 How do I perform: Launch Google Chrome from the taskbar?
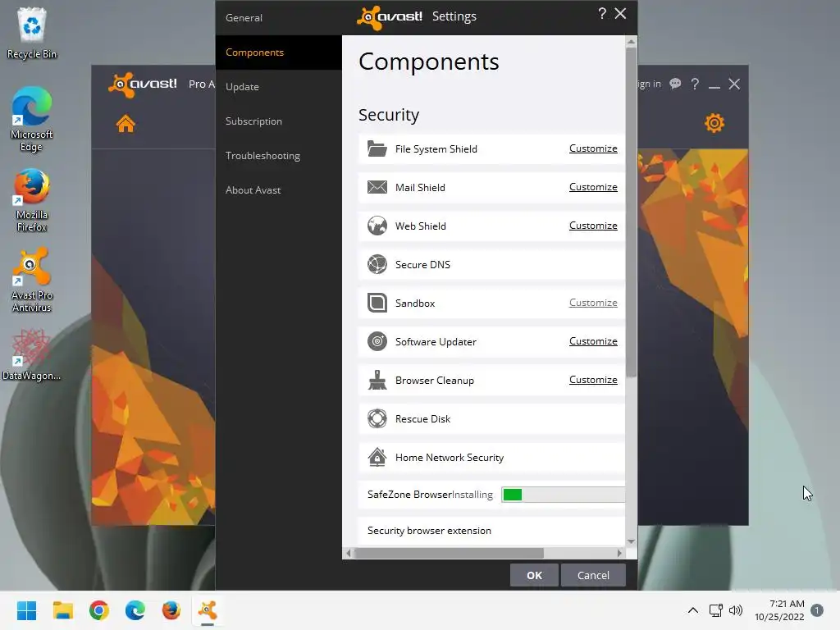pos(99,610)
